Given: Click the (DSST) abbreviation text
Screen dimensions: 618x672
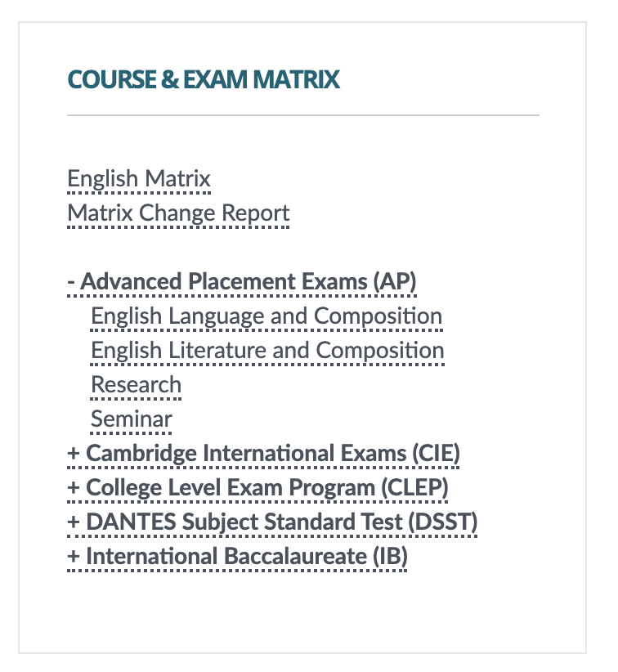Looking at the screenshot, I should point(443,522).
